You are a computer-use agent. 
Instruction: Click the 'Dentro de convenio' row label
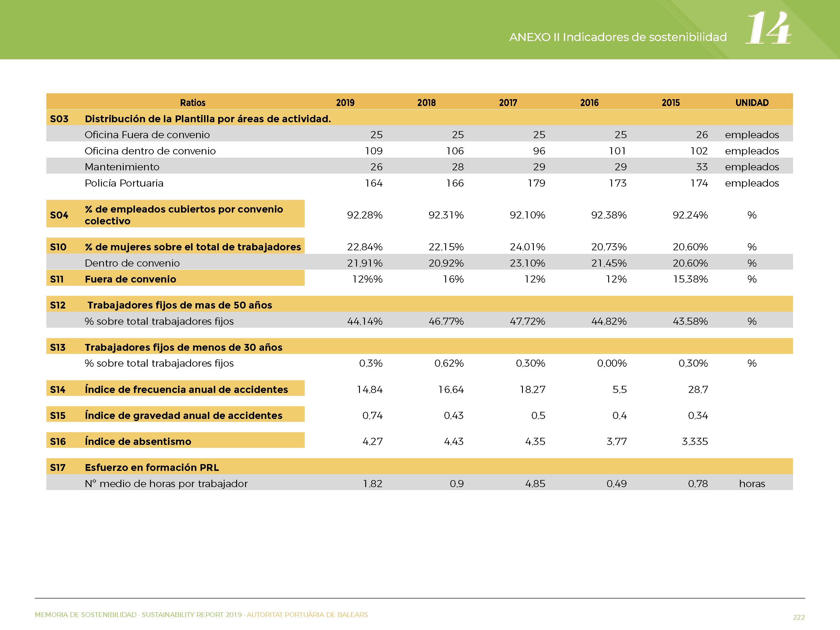click(132, 263)
